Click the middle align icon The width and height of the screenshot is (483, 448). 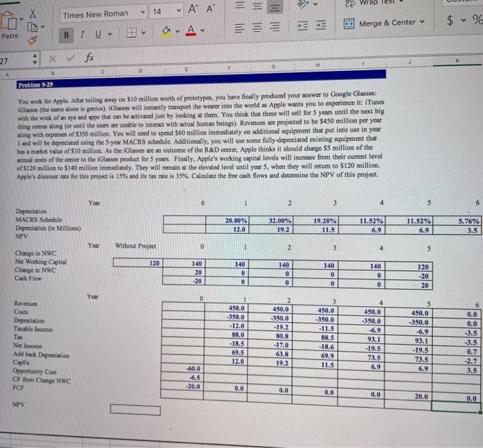(257, 6)
